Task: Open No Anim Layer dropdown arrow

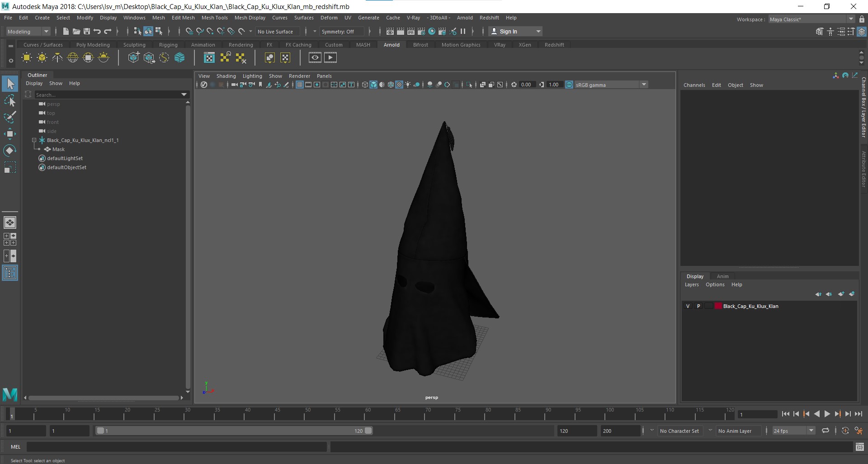Action: (x=710, y=431)
